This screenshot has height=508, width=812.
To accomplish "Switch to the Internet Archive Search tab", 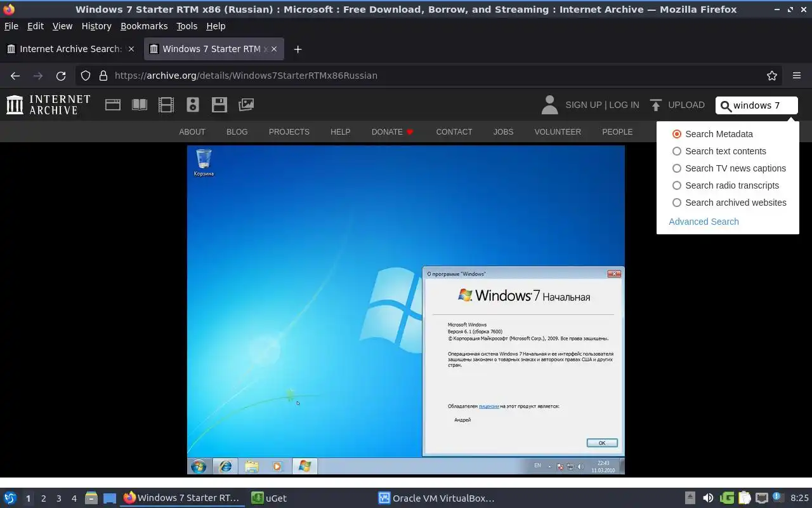I will point(70,49).
